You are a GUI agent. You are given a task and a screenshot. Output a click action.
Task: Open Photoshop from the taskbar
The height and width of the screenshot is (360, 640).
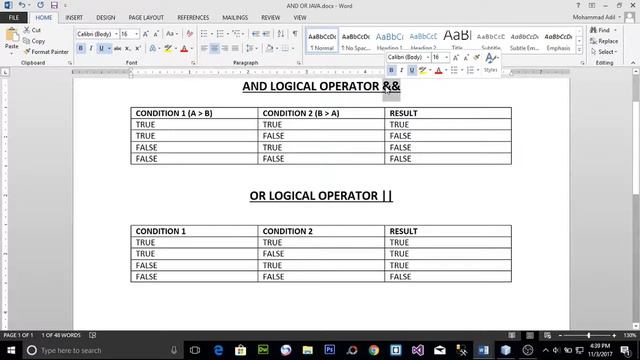(x=329, y=350)
